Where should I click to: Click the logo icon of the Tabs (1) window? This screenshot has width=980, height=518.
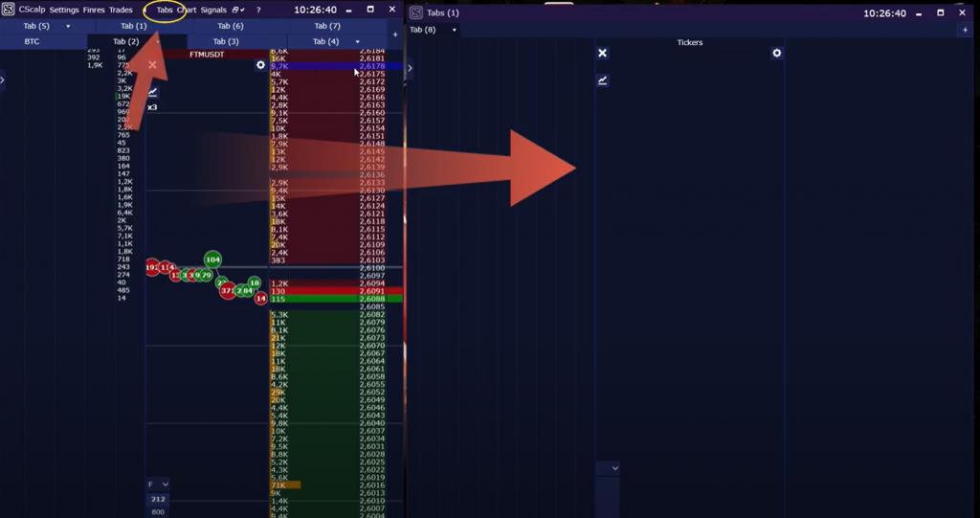pos(415,12)
